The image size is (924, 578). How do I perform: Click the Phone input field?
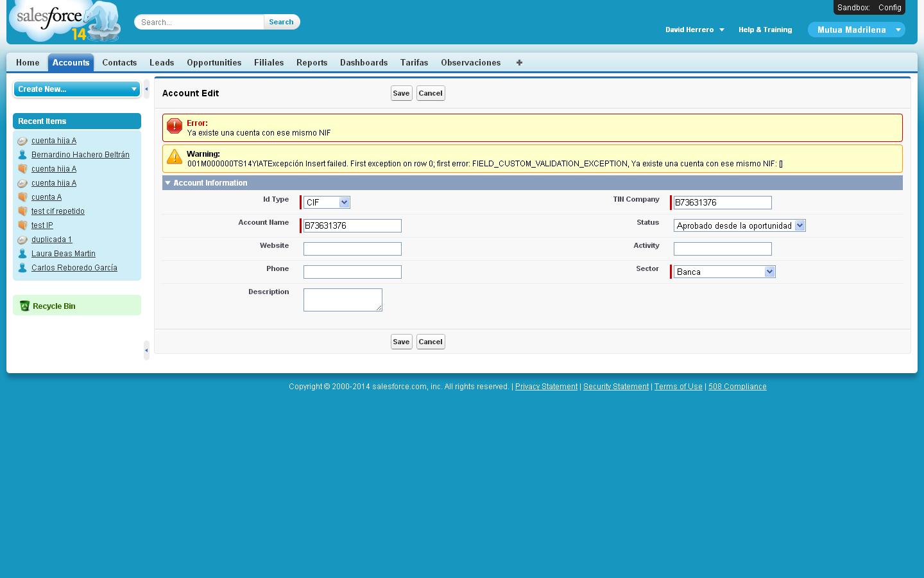[x=352, y=272]
